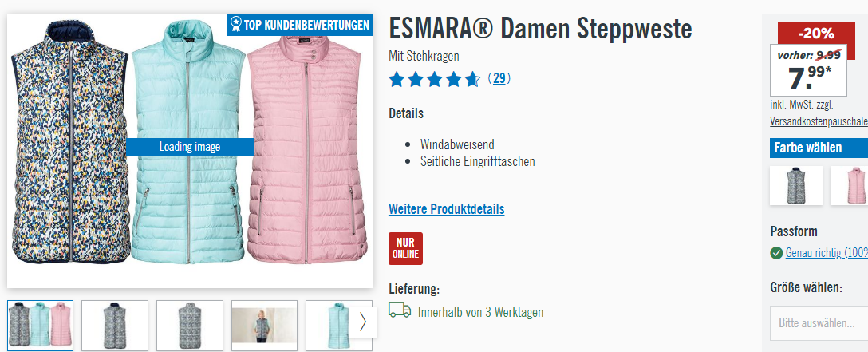The width and height of the screenshot is (868, 352).
Task: Click the red NUR ONLINE badge
Action: coord(405,248)
